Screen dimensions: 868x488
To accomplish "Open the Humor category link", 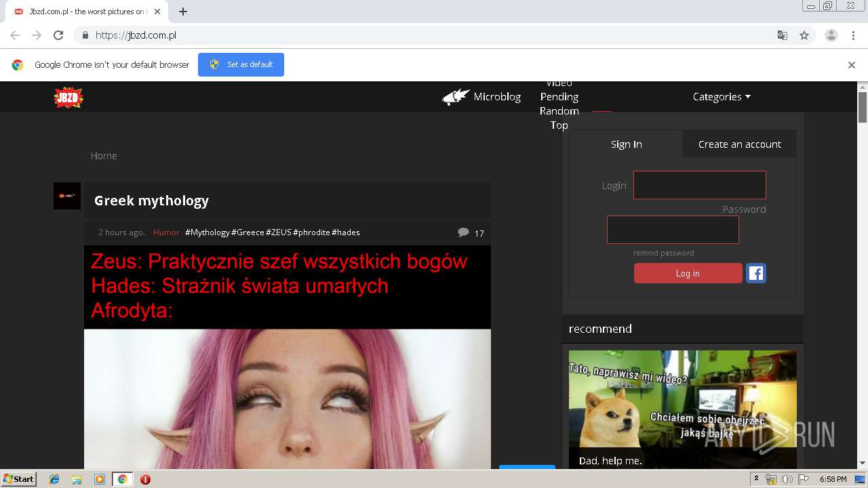I will tap(166, 232).
